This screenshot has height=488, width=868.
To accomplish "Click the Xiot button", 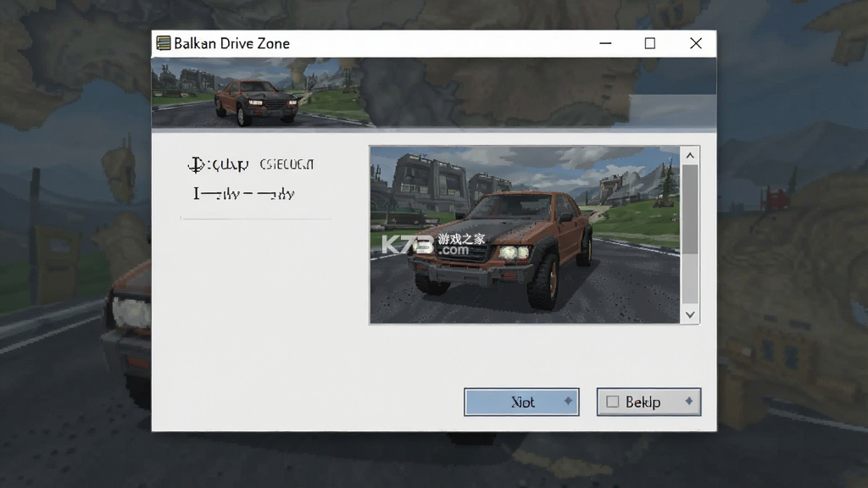I will tap(521, 402).
